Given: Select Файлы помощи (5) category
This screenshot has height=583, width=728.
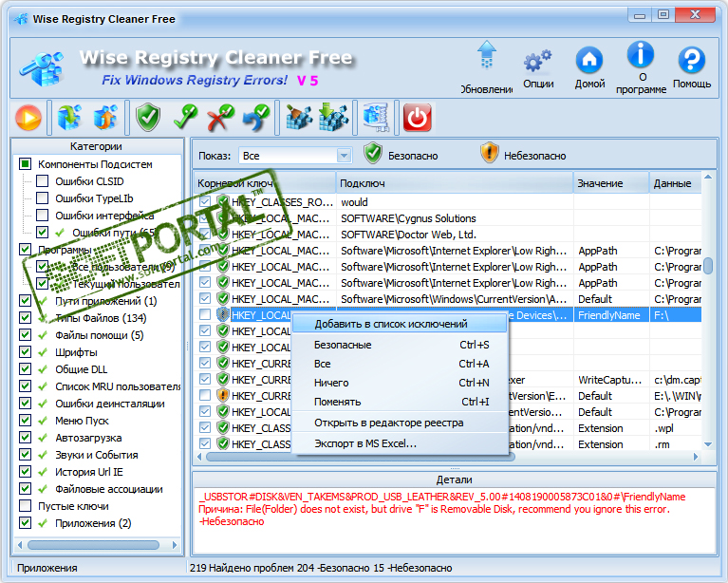Looking at the screenshot, I should [x=99, y=335].
